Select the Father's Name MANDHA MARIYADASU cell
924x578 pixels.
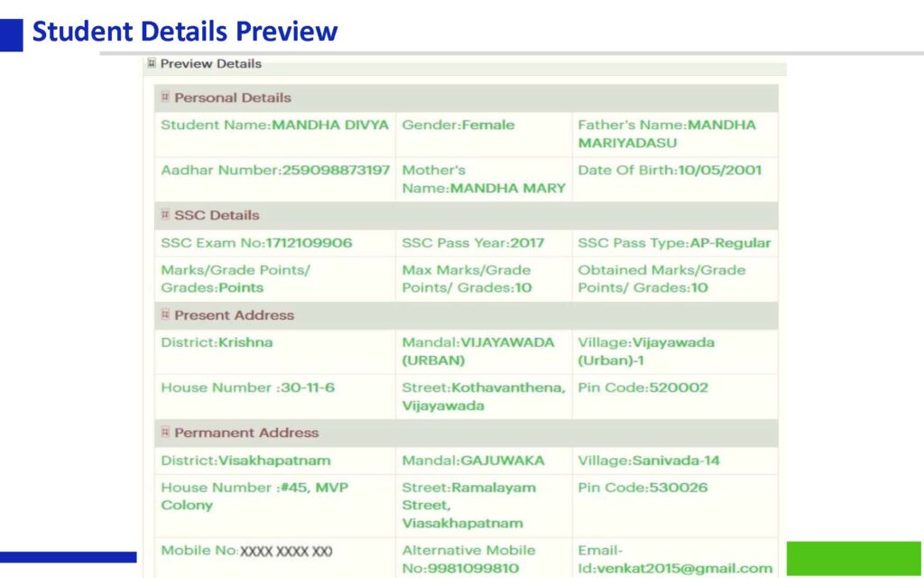tap(667, 134)
